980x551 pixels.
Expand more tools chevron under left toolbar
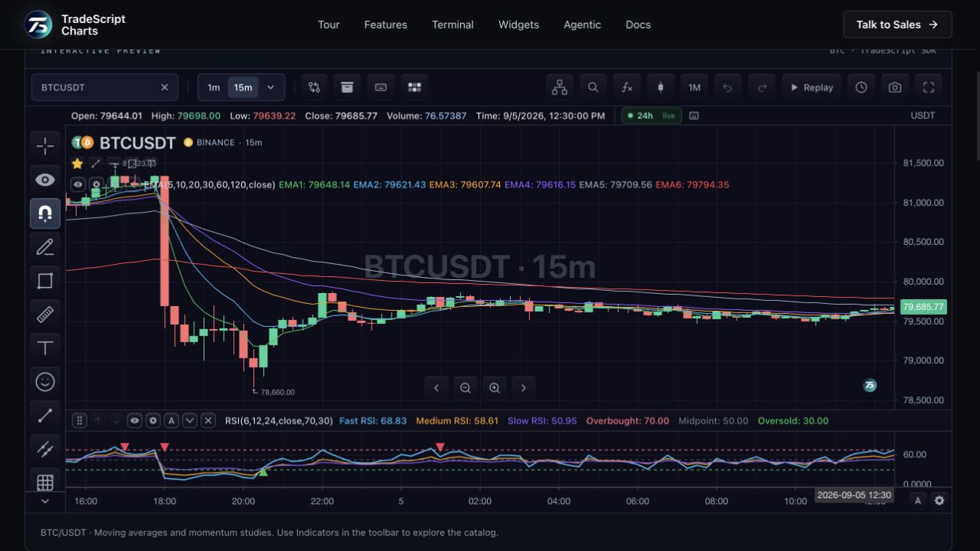(45, 501)
